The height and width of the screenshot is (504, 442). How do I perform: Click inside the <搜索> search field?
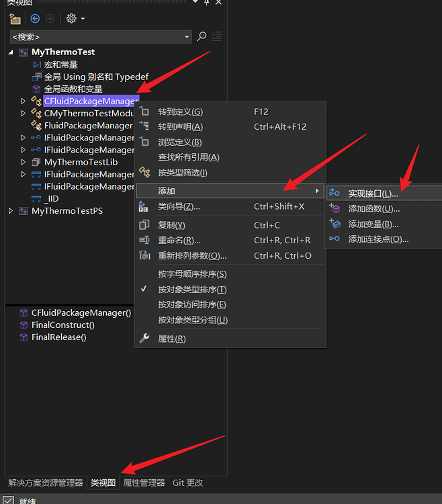click(x=94, y=38)
